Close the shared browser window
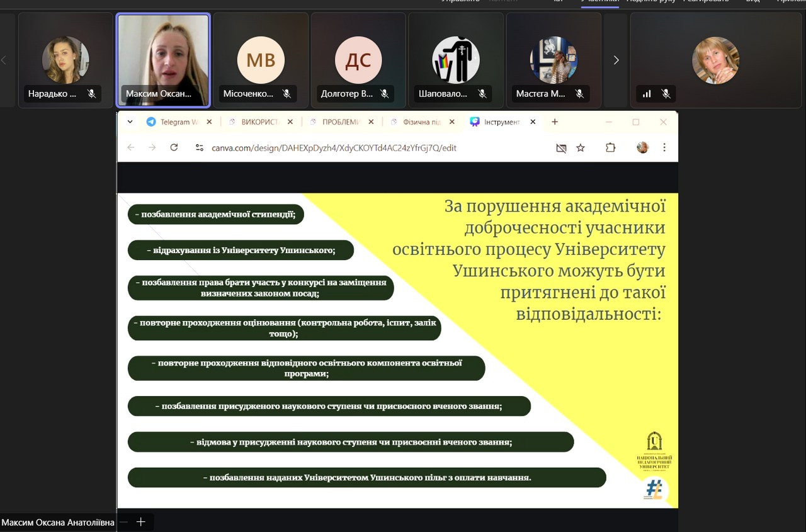 [663, 122]
